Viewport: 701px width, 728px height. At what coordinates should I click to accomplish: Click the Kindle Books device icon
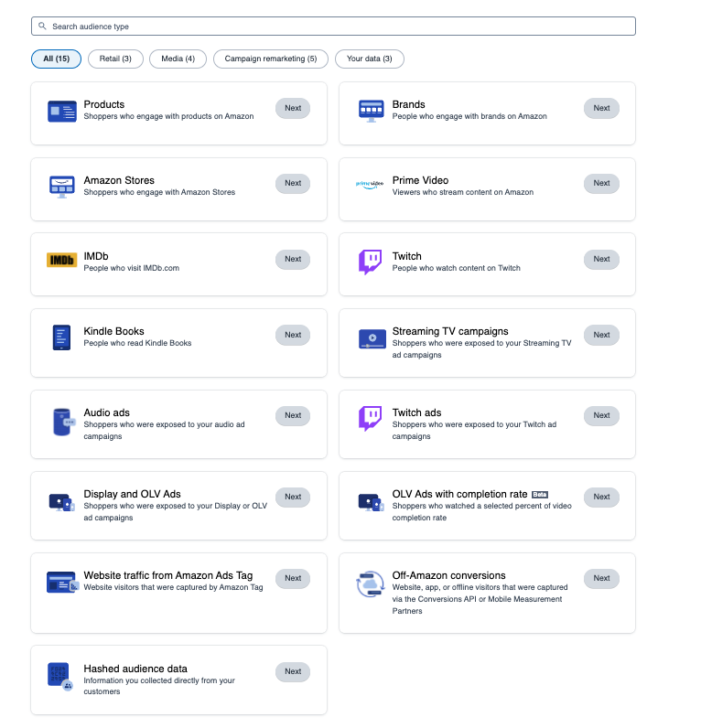[61, 337]
